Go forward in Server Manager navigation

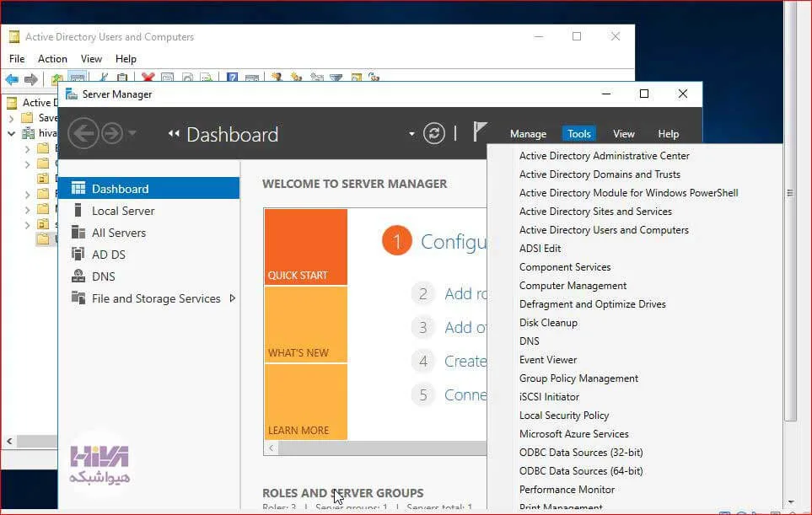(x=112, y=133)
